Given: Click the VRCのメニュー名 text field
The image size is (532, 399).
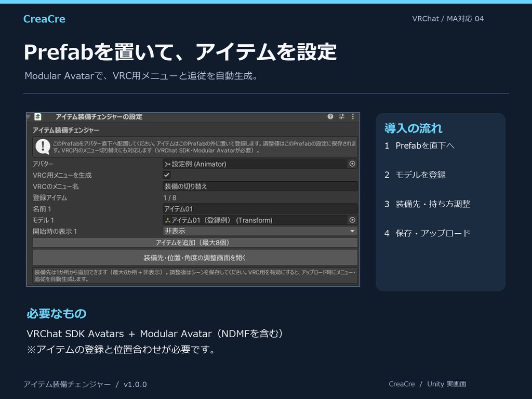Looking at the screenshot, I should click(260, 187).
